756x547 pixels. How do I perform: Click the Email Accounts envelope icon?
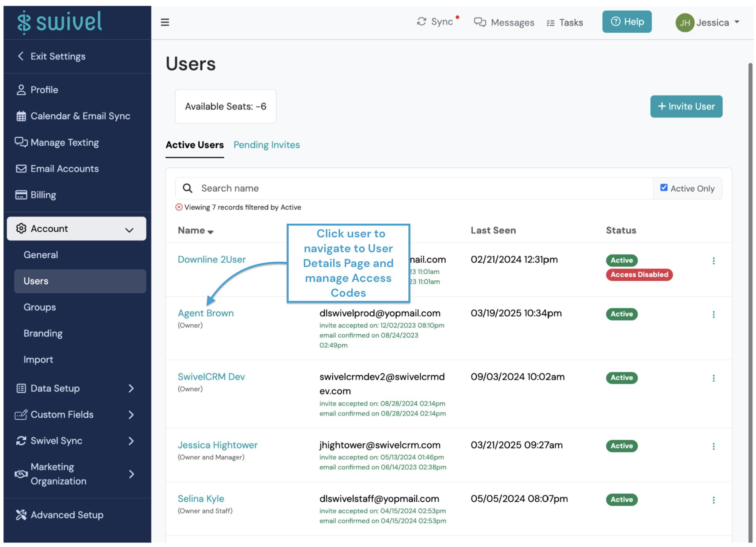[x=21, y=169]
